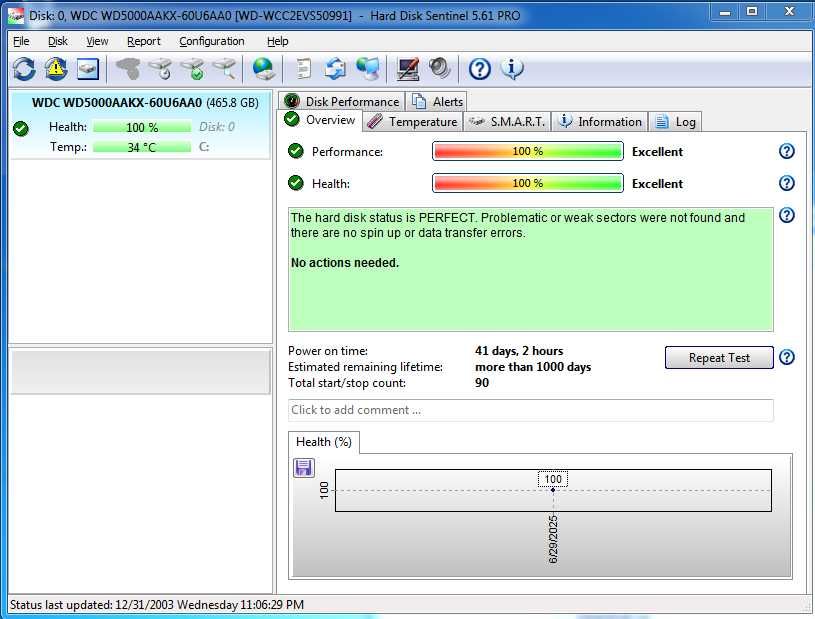
Task: Open the Help menu
Action: tap(278, 41)
